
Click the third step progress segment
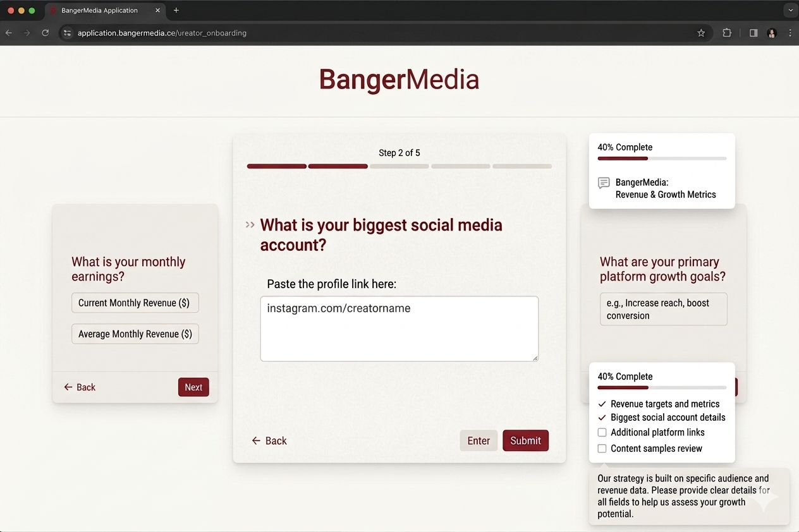pos(399,166)
